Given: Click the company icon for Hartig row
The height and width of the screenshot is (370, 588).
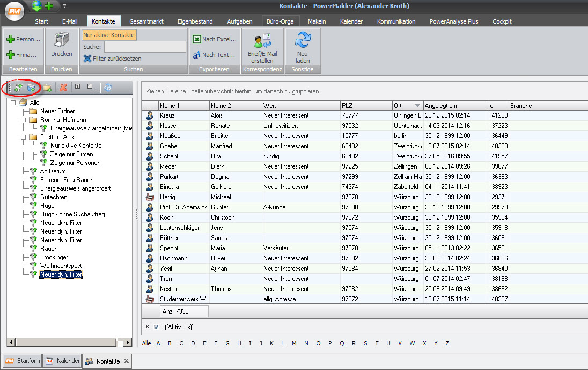Looking at the screenshot, I should coord(150,197).
